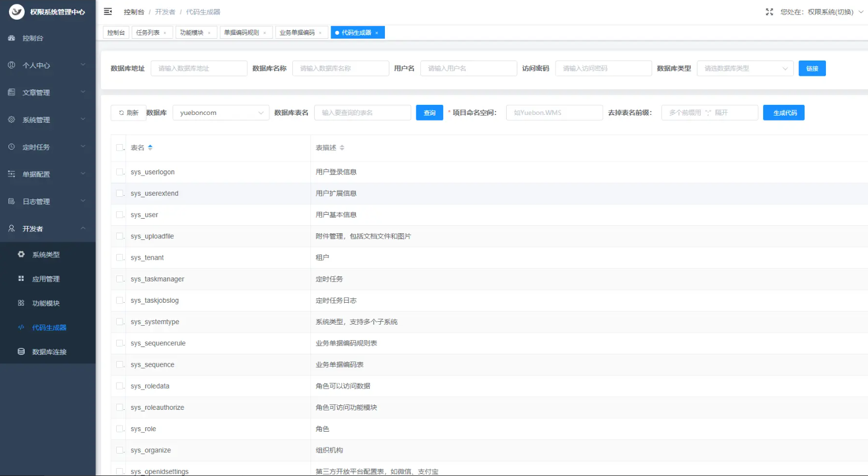Image resolution: width=868 pixels, height=476 pixels.
Task: Select all rows with header checkbox
Action: [x=120, y=147]
